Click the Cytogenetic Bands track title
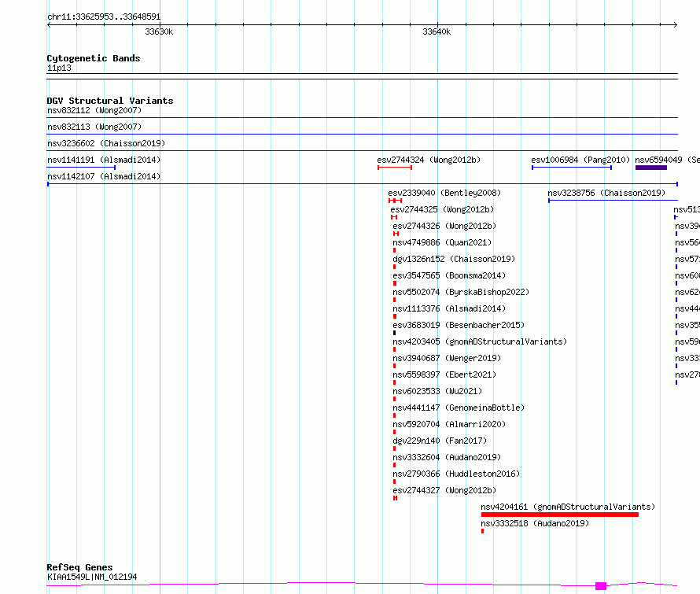The width and height of the screenshot is (700, 594). (x=94, y=58)
